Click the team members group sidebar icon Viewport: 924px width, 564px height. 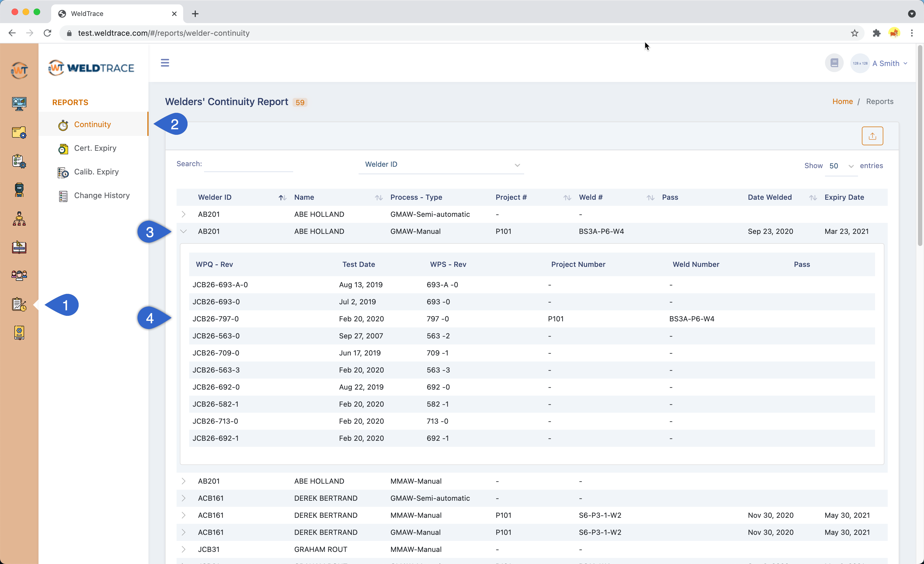click(x=19, y=275)
